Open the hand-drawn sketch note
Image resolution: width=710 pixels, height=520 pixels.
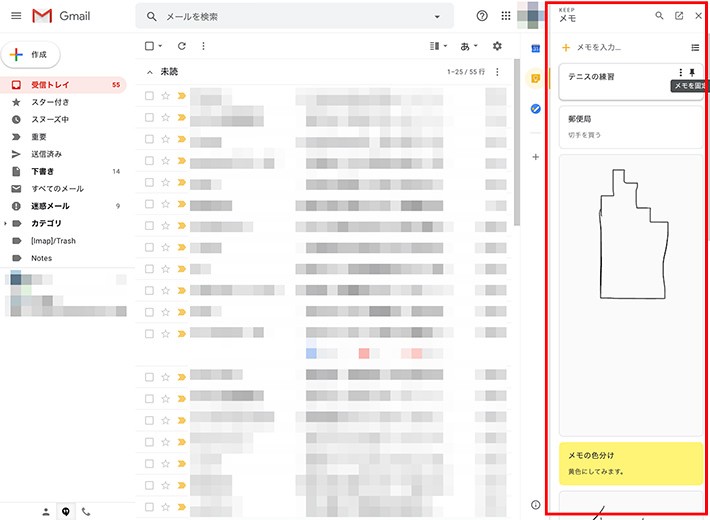pos(631,295)
